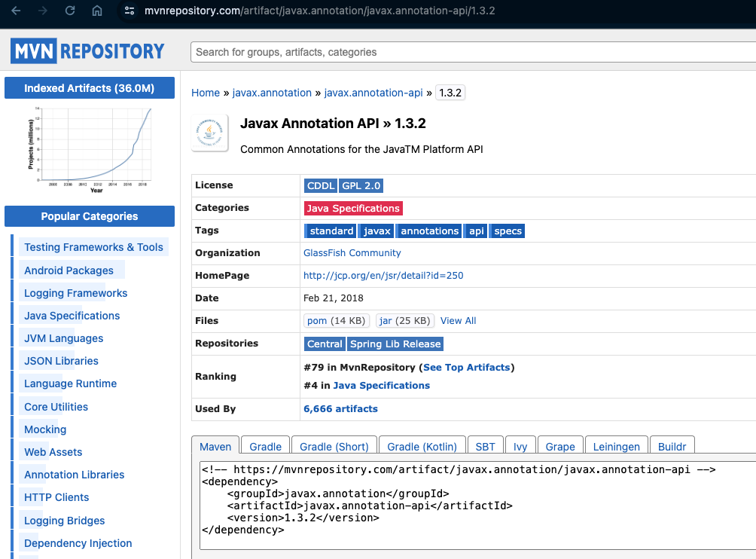This screenshot has width=756, height=559.
Task: Open site information icon in address bar
Action: click(130, 11)
